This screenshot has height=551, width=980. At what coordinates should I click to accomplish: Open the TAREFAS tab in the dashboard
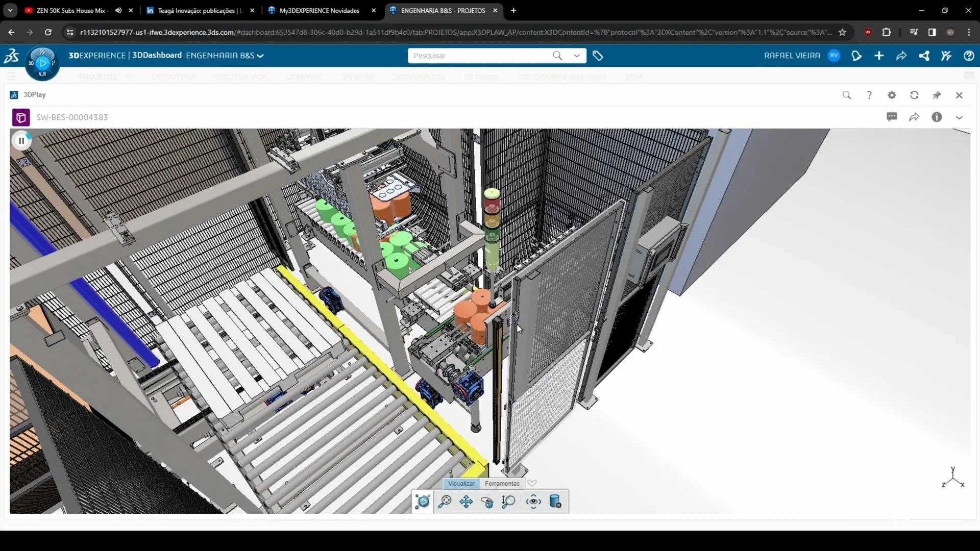pos(357,77)
